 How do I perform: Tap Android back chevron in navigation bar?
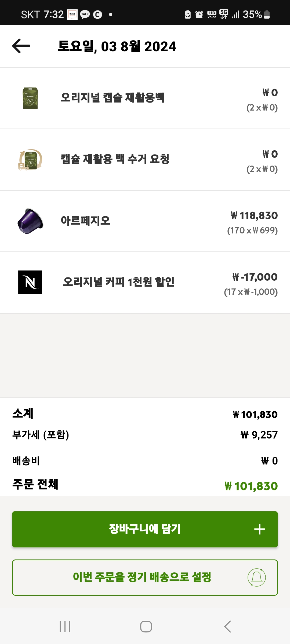click(x=227, y=627)
